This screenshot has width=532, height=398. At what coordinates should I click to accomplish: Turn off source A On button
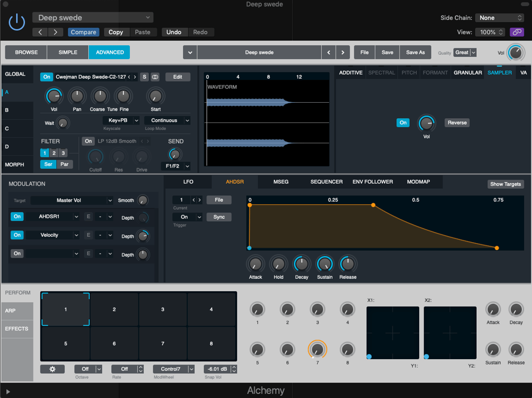(46, 77)
